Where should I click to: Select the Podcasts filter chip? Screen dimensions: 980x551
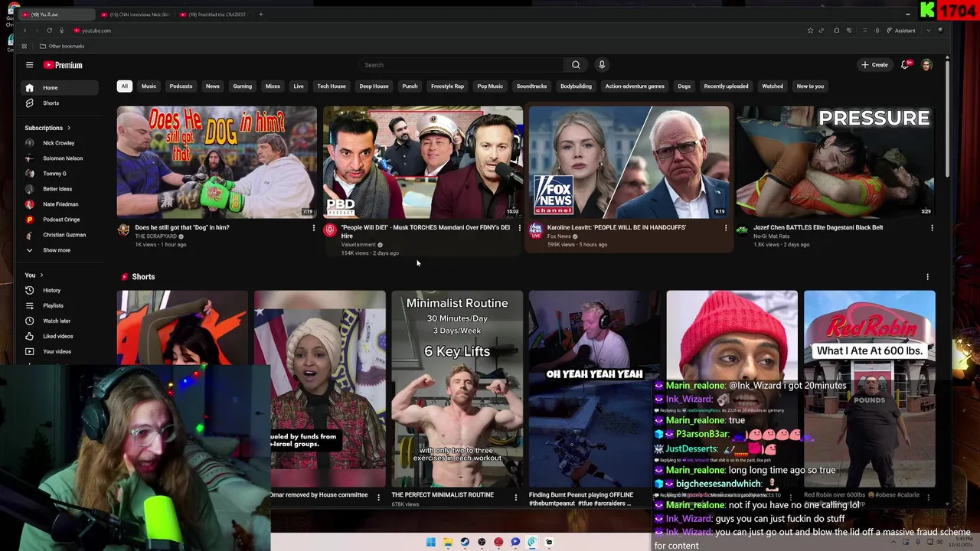click(181, 86)
